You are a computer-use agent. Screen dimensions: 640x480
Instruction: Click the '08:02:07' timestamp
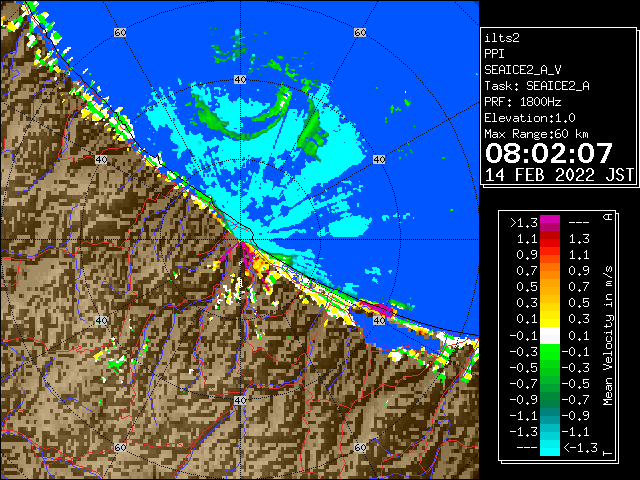[549, 153]
